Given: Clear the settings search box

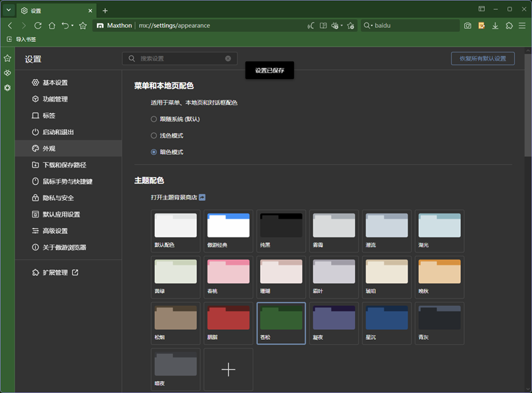Looking at the screenshot, I should click(x=228, y=59).
